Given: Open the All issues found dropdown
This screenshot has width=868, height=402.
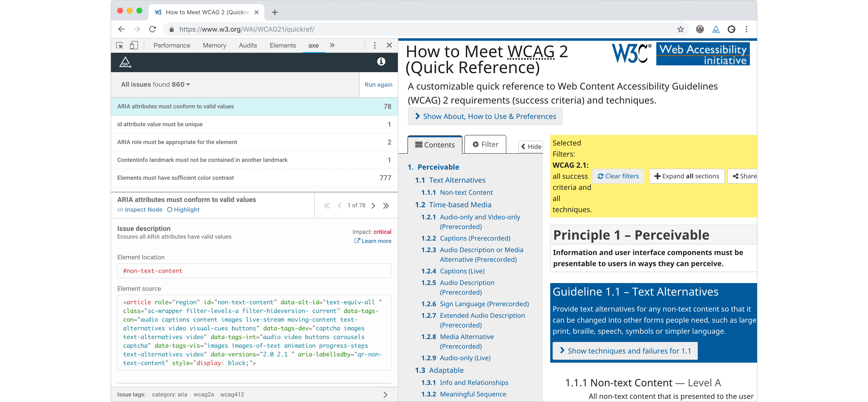Looking at the screenshot, I should (155, 85).
